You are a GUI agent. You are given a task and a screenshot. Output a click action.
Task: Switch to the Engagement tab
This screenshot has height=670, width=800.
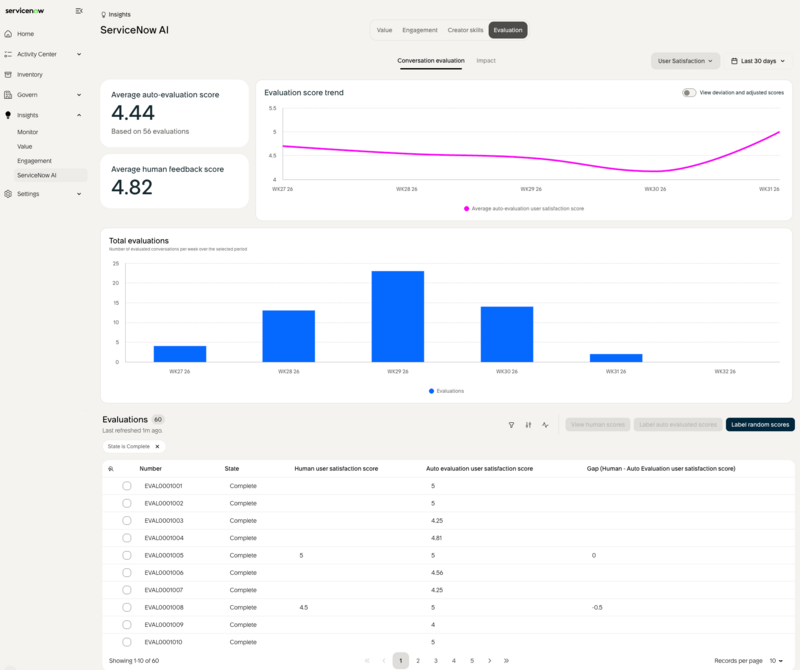point(419,30)
